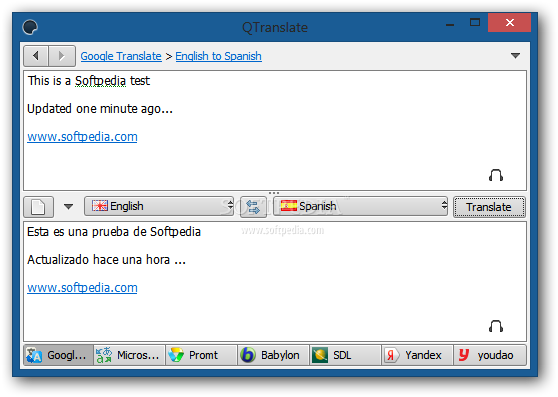The height and width of the screenshot is (397, 558).
Task: Open the English to Spanish link
Action: pyautogui.click(x=219, y=56)
